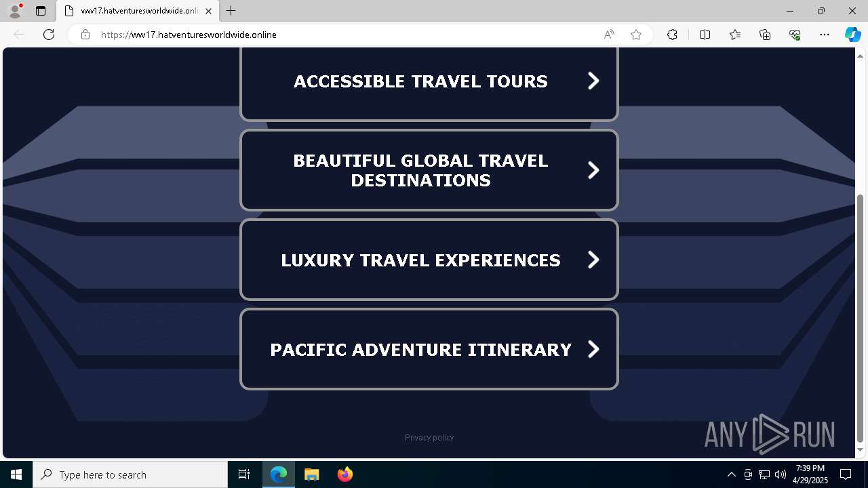868x488 pixels.
Task: View site information lock icon
Action: 85,35
